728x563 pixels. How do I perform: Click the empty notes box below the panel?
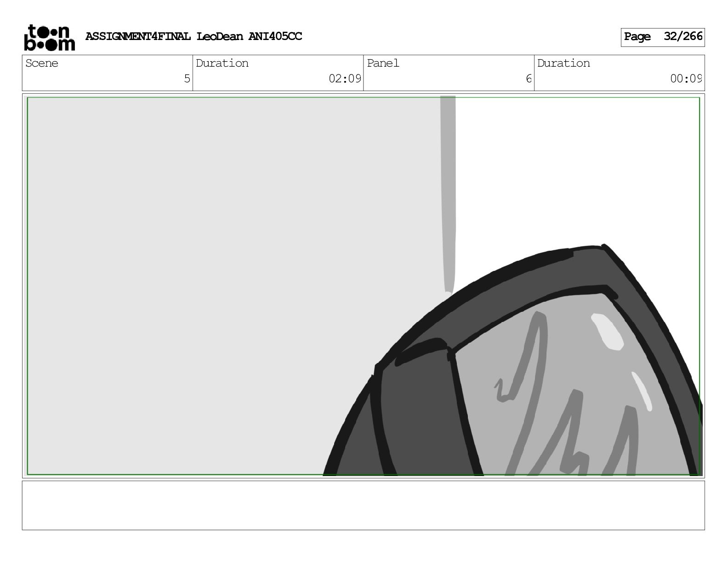pyautogui.click(x=364, y=506)
